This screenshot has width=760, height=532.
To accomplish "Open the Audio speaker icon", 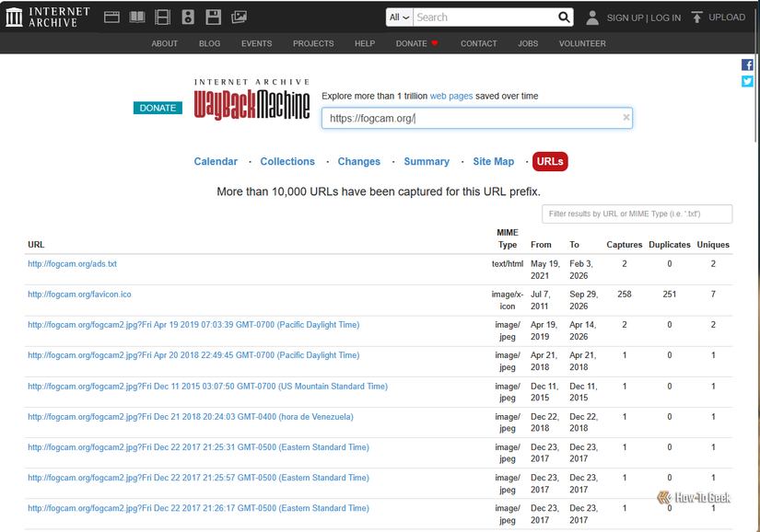I will [x=188, y=17].
